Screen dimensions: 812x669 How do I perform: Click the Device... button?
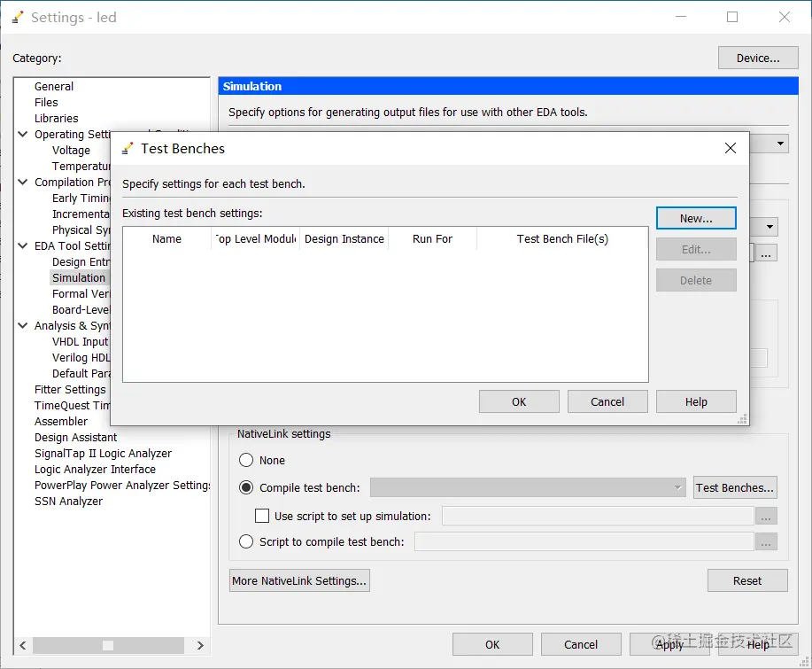(x=758, y=58)
